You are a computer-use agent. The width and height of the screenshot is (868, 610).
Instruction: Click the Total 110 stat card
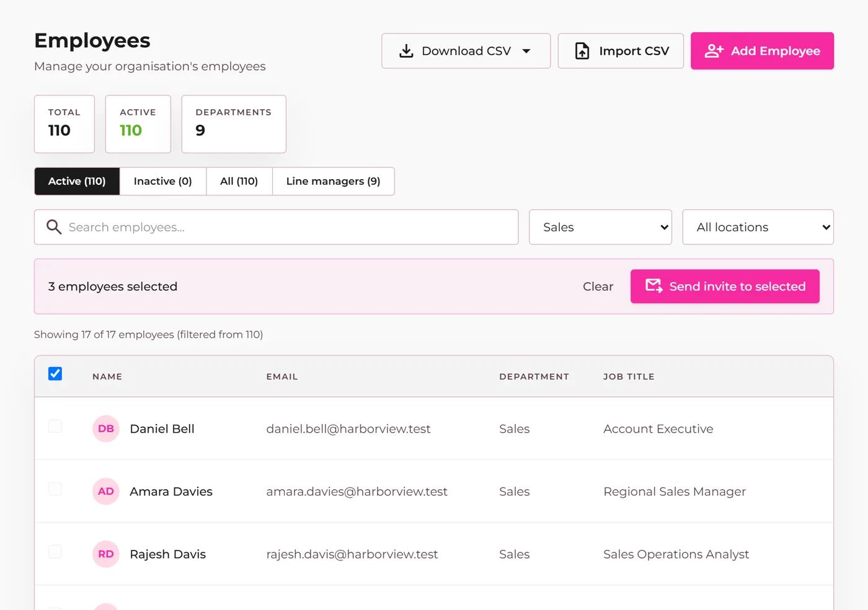[64, 124]
